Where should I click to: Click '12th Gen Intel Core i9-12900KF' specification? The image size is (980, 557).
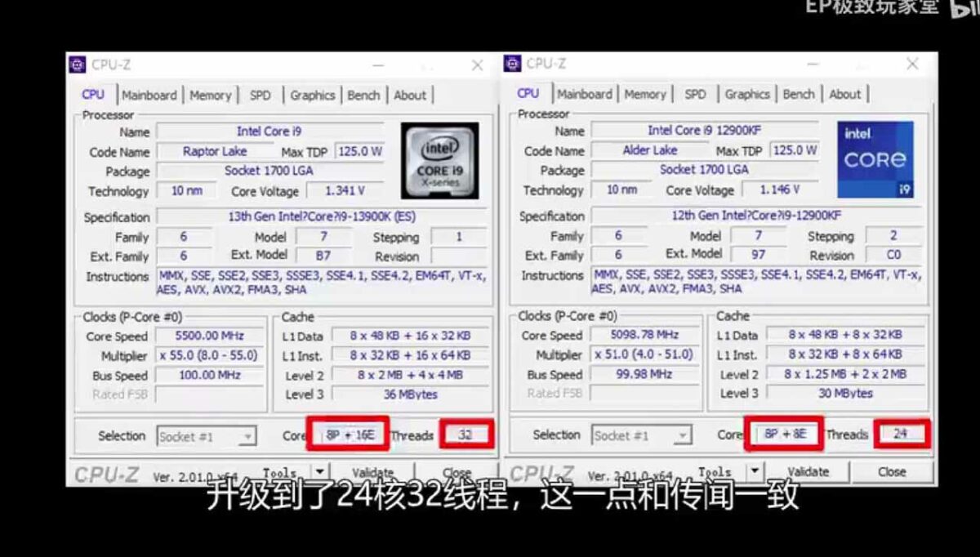click(757, 216)
